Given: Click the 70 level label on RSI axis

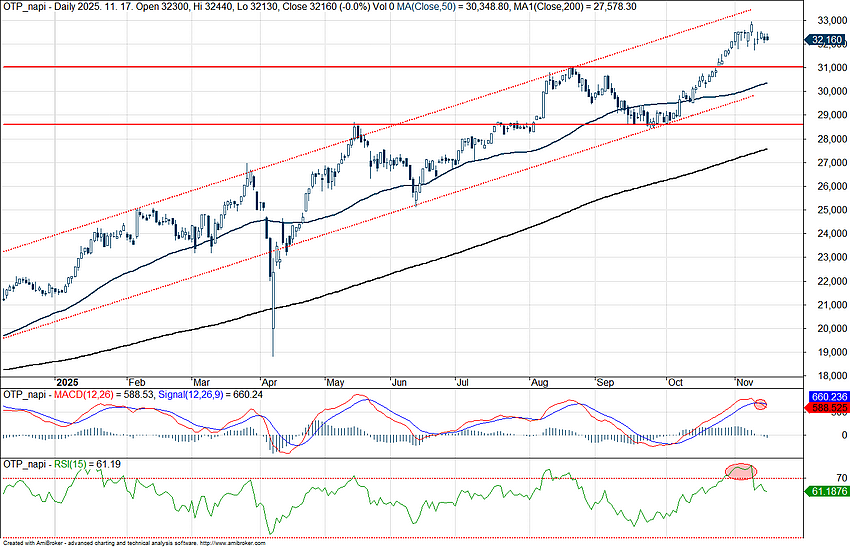Looking at the screenshot, I should 814,479.
